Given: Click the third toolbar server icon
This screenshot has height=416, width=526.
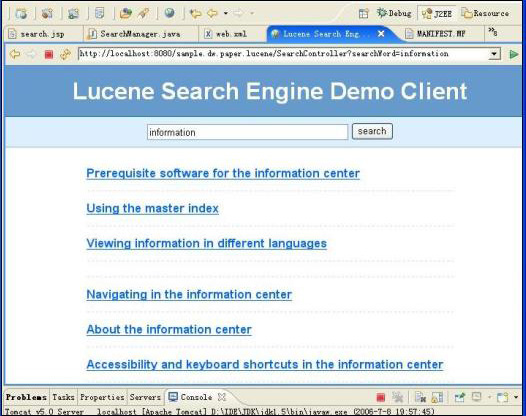Looking at the screenshot, I should coord(73,13).
